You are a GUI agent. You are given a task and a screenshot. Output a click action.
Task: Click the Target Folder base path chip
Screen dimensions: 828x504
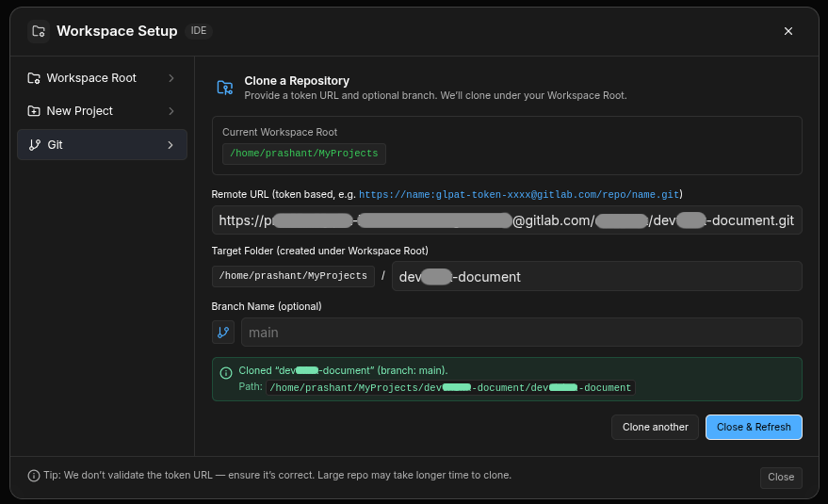click(x=293, y=276)
